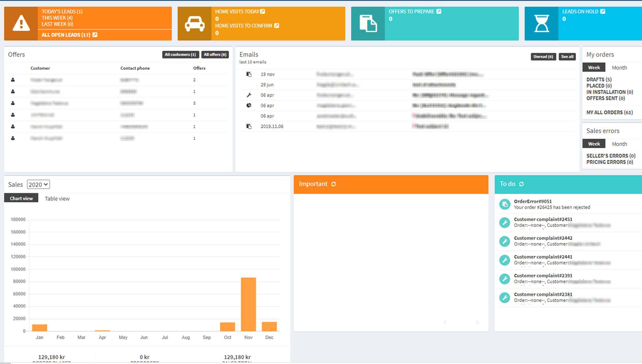Click the Offers to Prepare documents icon

[x=368, y=24]
